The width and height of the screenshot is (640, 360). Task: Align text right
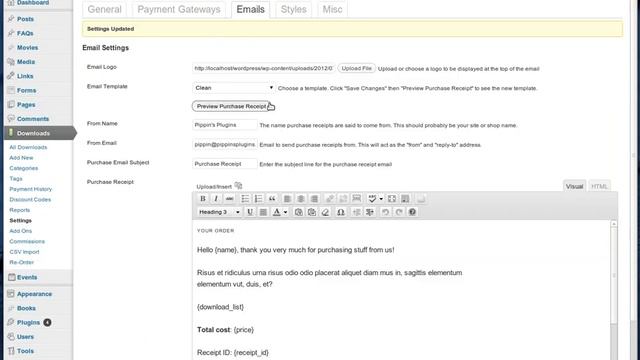[314, 199]
